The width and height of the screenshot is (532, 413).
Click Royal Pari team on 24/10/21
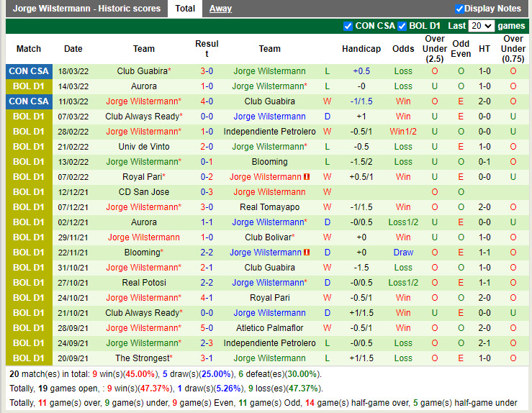(x=269, y=298)
